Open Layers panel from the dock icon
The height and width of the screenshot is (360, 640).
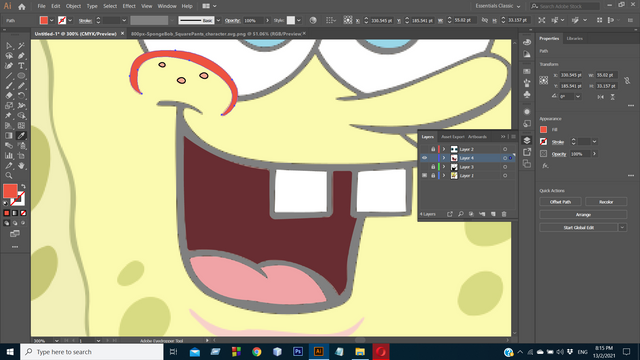(527, 140)
